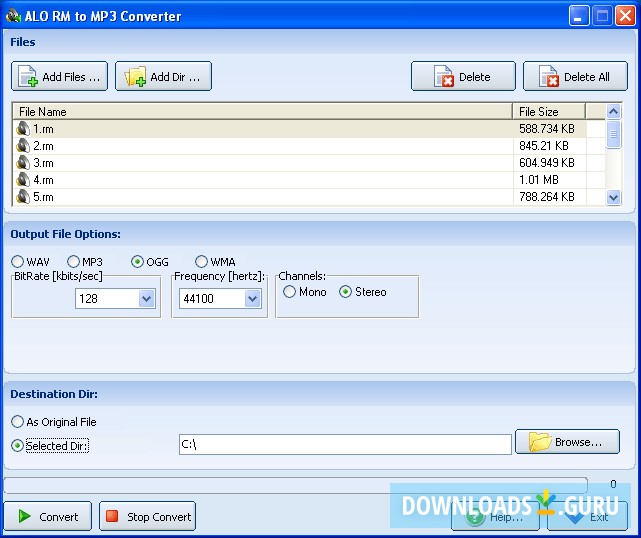This screenshot has width=641, height=538.
Task: Sort by the File Size column header
Action: point(549,112)
